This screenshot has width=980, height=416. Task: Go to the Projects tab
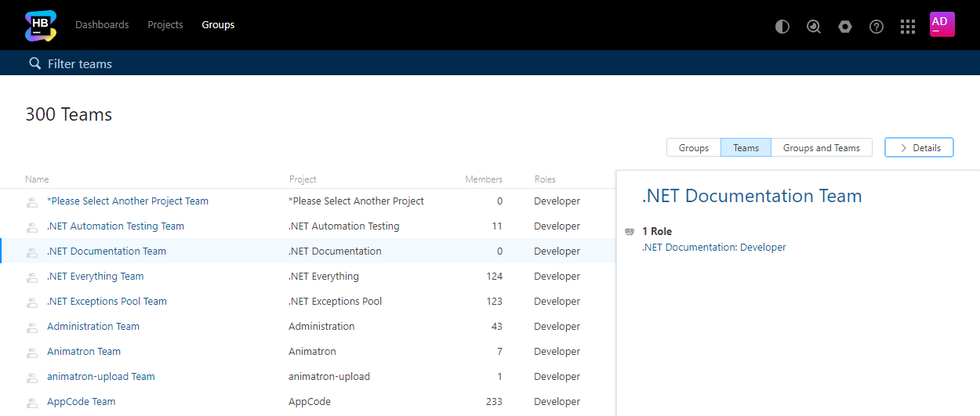pyautogui.click(x=165, y=25)
